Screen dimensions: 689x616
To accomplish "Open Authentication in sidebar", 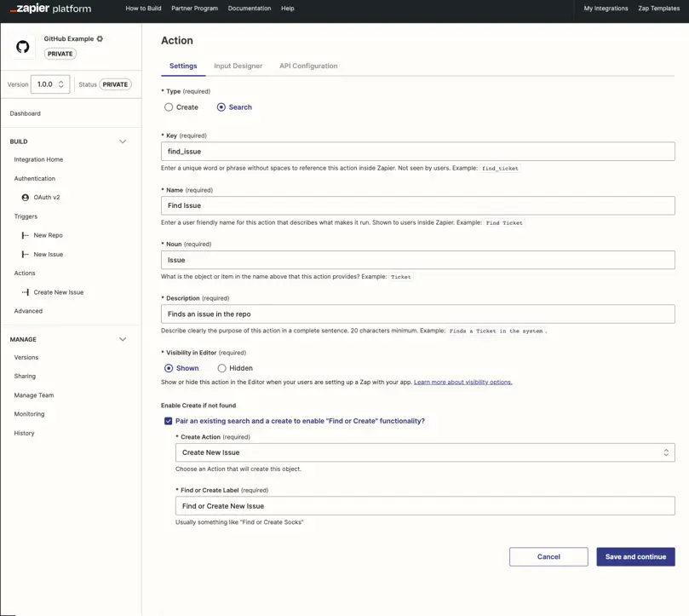I will [x=35, y=179].
